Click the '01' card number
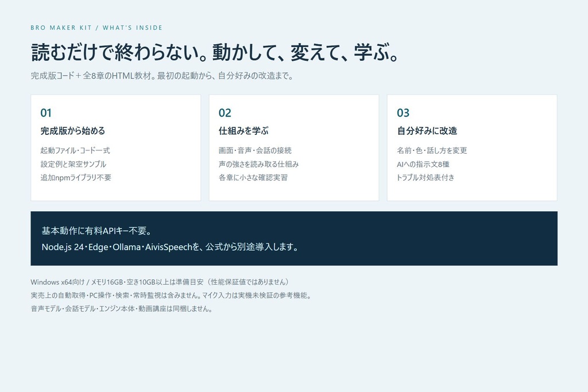This screenshot has height=392, width=588. coord(46,113)
